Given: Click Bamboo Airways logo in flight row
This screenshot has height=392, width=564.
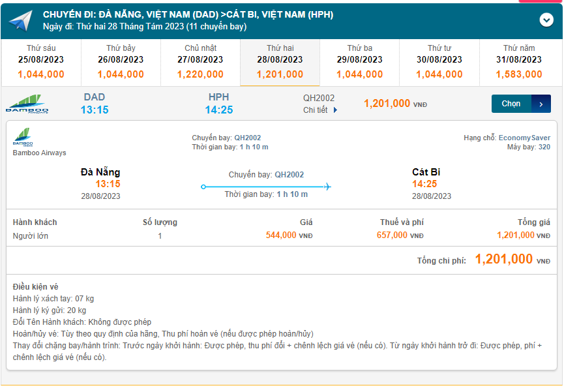Looking at the screenshot, I should coord(27,104).
